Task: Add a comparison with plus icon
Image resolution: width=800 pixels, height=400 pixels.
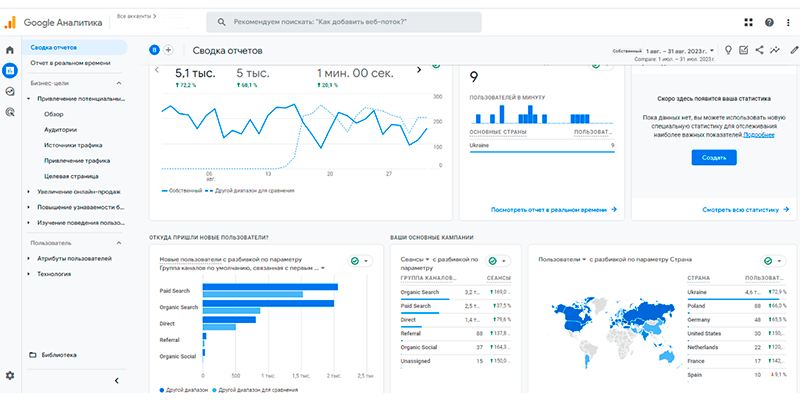Action: (168, 50)
